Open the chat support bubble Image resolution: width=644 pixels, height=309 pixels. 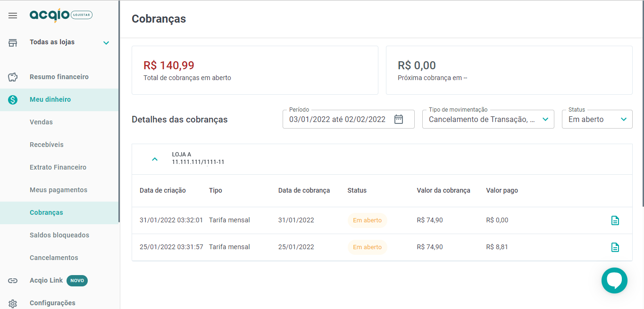[x=614, y=280]
